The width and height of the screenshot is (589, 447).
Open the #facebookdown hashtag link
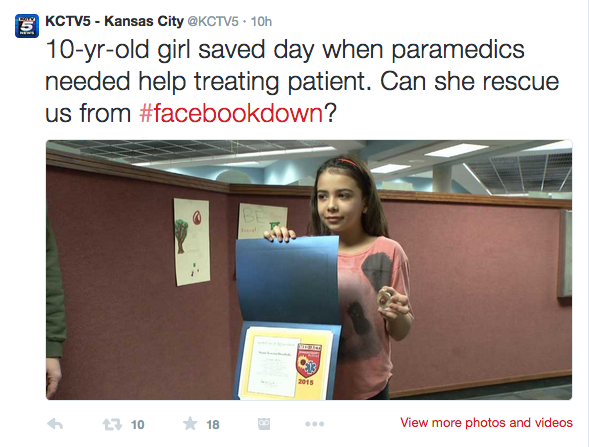pos(231,113)
